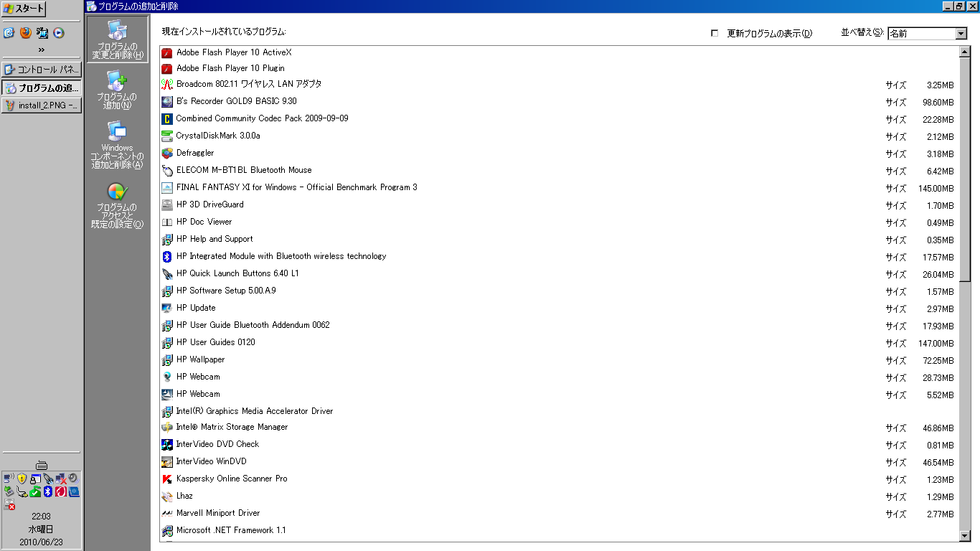Screen dimensions: 980x551
Task: Switch to プログラムの追加 panel
Action: pos(118,90)
